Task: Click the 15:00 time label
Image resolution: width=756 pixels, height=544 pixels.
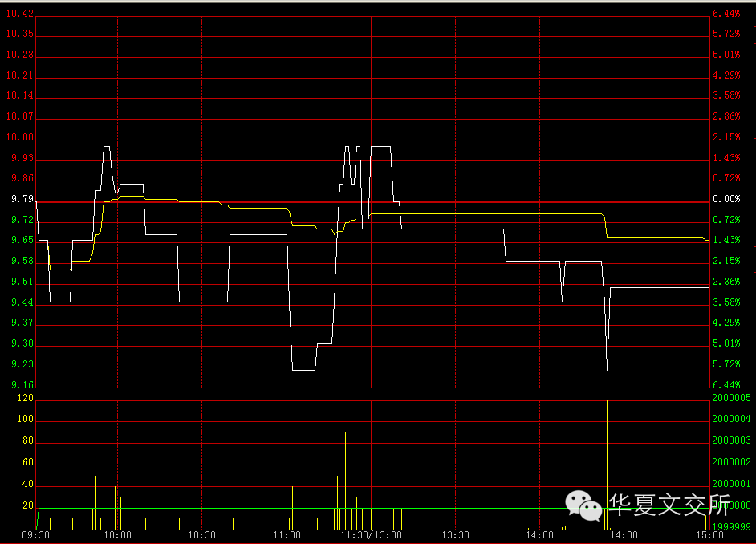Action: tap(709, 535)
